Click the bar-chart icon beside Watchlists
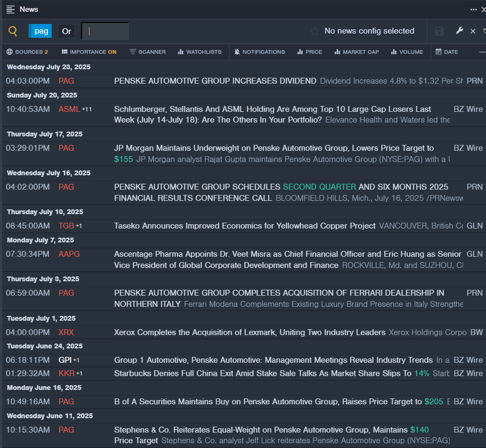Image resolution: width=486 pixels, height=448 pixels. pyautogui.click(x=181, y=52)
